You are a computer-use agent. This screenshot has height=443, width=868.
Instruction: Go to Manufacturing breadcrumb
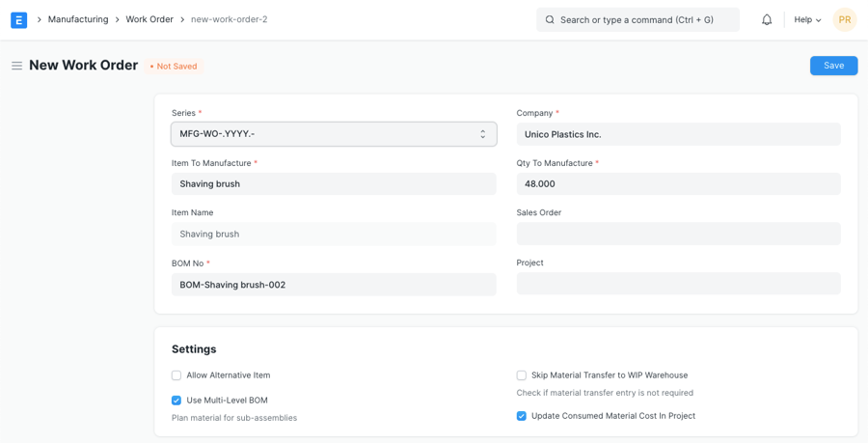(78, 19)
